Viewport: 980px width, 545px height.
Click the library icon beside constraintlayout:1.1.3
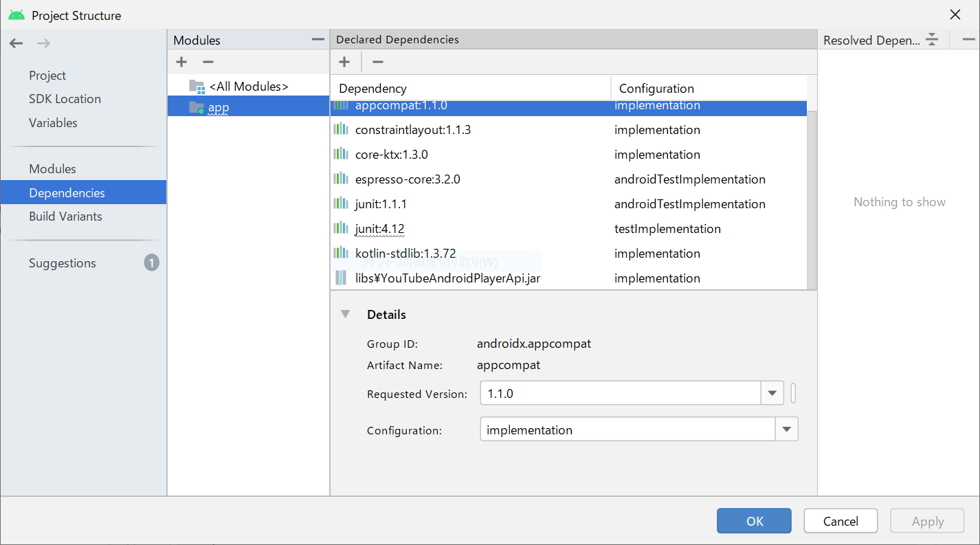341,129
